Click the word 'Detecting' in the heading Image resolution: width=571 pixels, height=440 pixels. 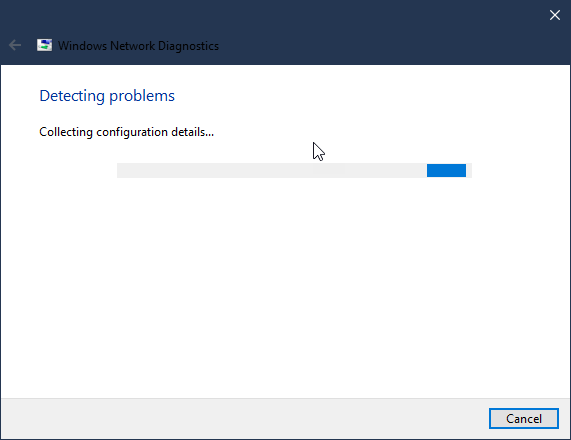tap(72, 97)
